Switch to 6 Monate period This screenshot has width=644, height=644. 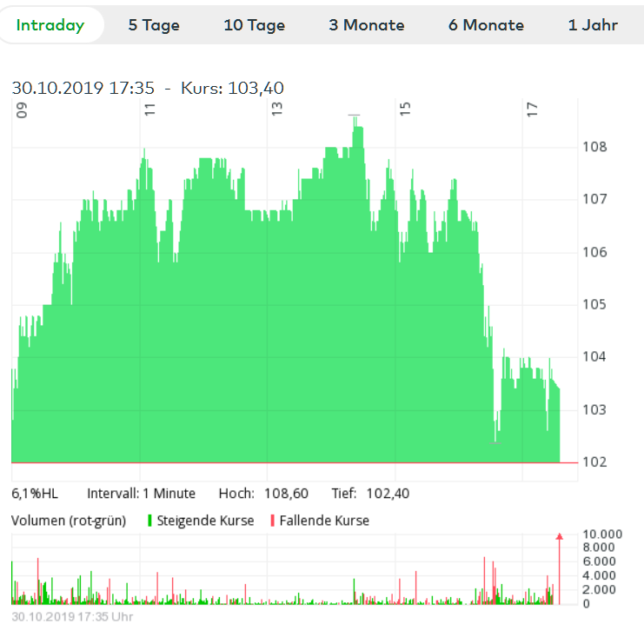486,25
